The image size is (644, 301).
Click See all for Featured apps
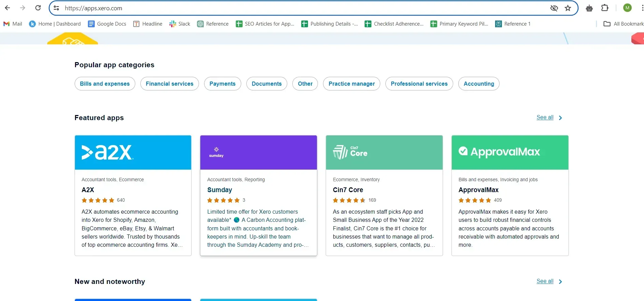pyautogui.click(x=545, y=117)
